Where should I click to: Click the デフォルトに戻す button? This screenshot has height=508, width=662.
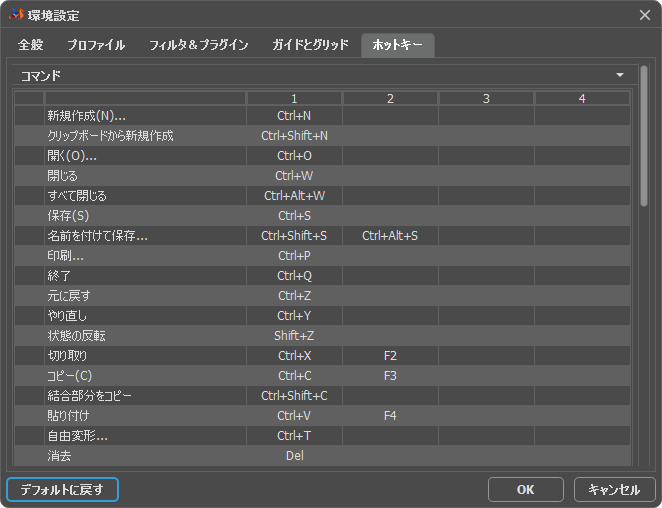[62, 489]
